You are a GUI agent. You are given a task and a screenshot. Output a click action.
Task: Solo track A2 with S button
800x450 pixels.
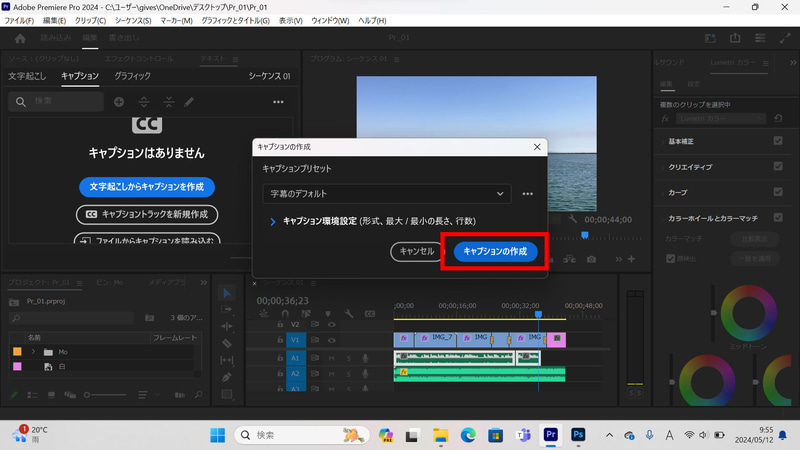tap(349, 374)
